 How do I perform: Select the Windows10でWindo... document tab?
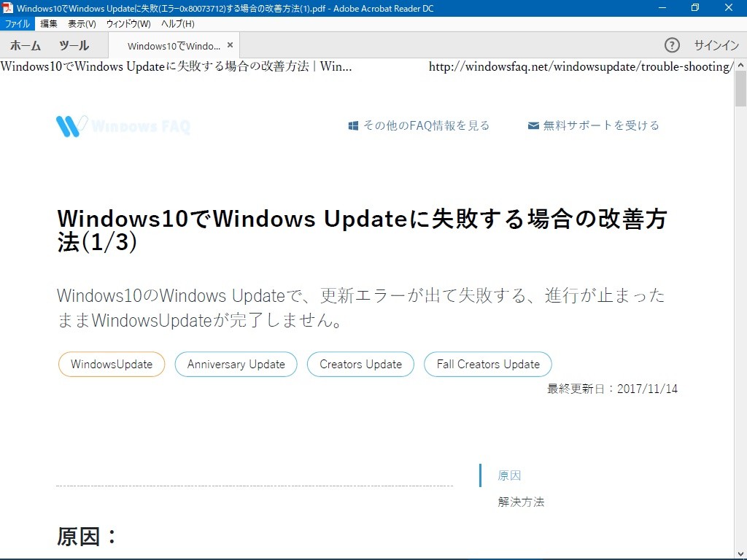174,46
